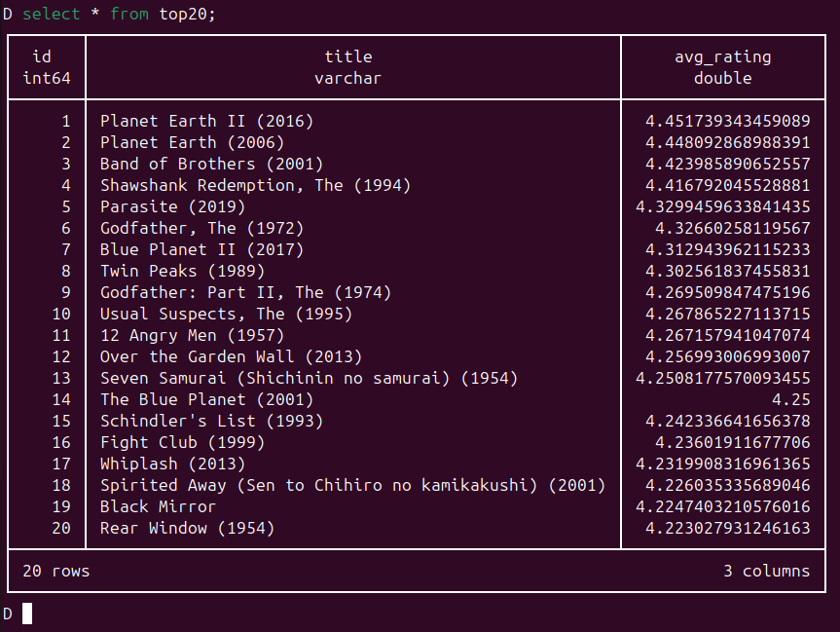The height and width of the screenshot is (632, 840).
Task: Click rating value 4.2247403210576016
Action: click(722, 507)
